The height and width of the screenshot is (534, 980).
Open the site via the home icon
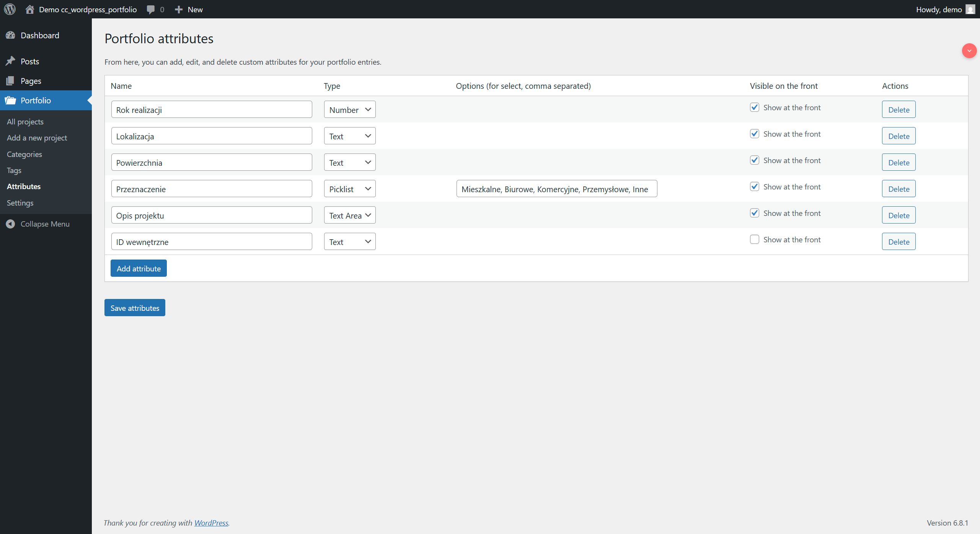tap(29, 9)
